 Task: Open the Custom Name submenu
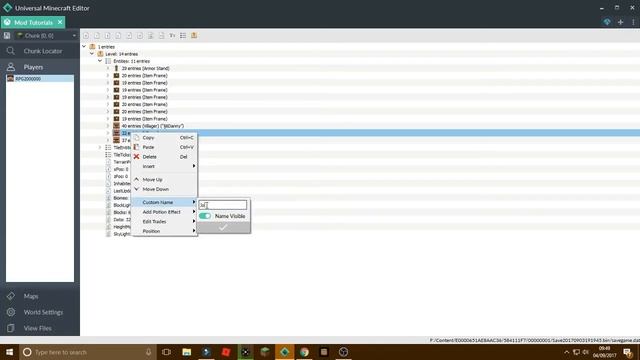coord(164,202)
